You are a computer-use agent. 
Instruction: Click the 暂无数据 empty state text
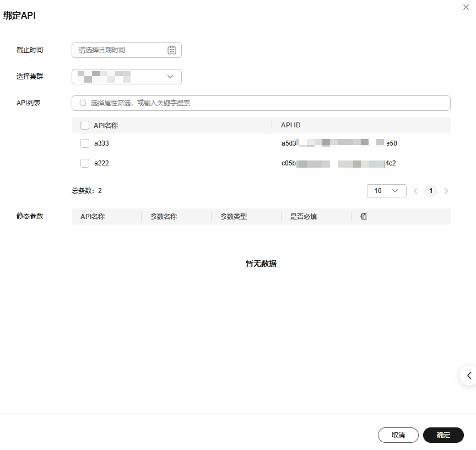[x=261, y=264]
